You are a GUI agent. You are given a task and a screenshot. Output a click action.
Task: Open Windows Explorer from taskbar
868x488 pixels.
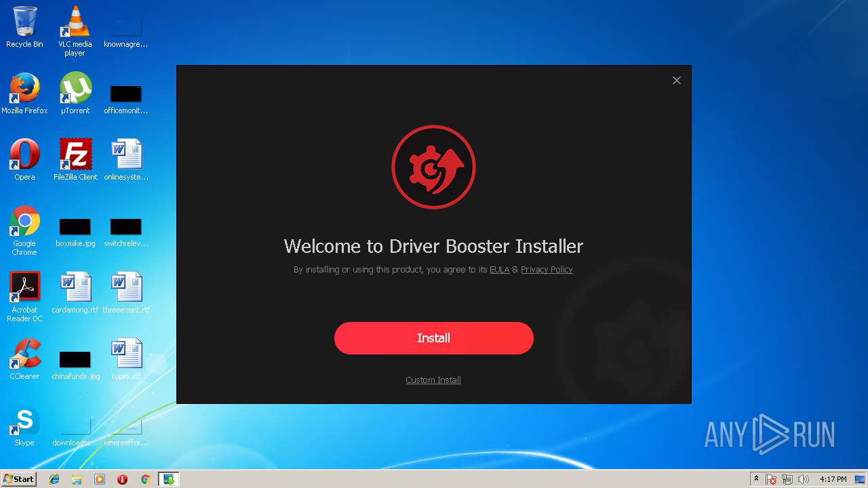[x=77, y=479]
